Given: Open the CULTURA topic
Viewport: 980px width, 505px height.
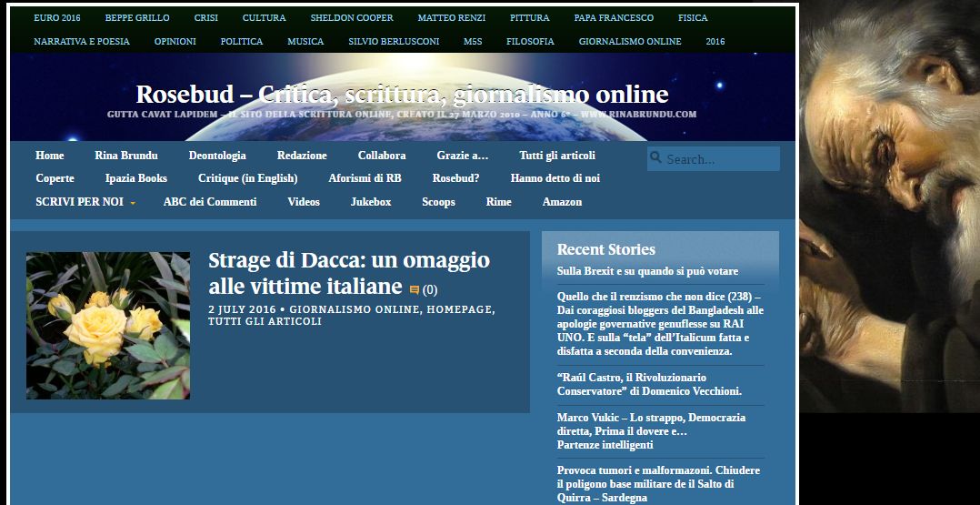Looking at the screenshot, I should (x=264, y=17).
